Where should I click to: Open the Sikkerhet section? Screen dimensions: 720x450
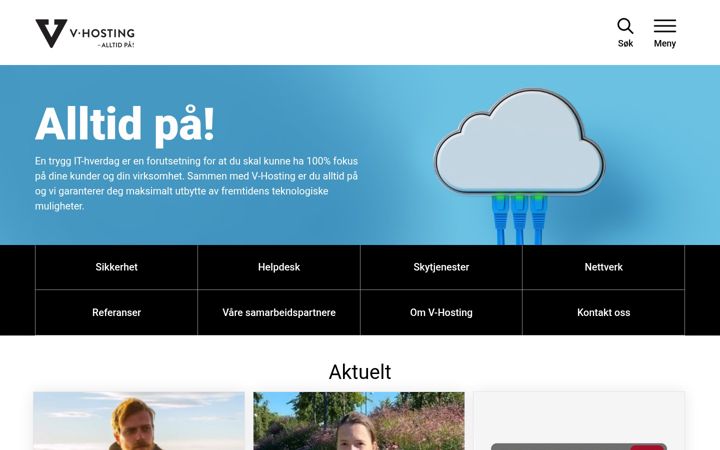116,267
